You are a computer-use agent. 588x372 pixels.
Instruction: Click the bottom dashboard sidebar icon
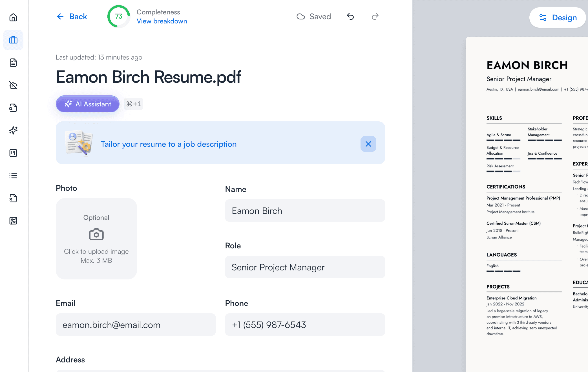(13, 221)
